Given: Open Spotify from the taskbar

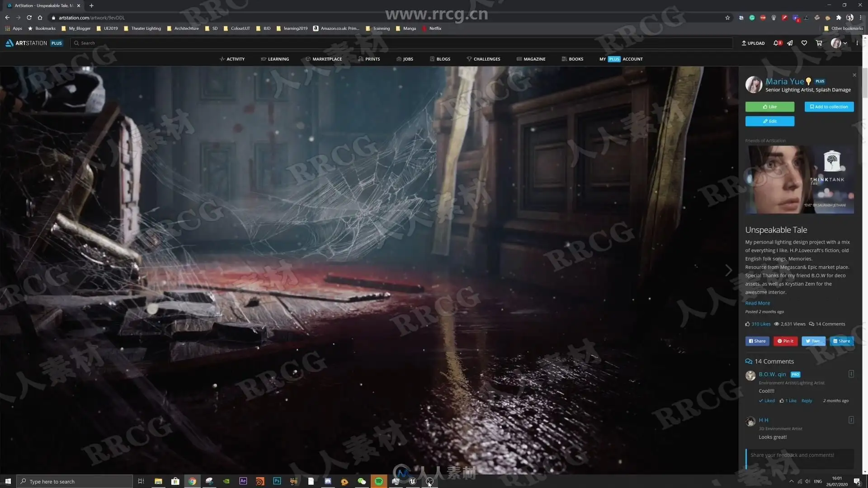Looking at the screenshot, I should (379, 481).
